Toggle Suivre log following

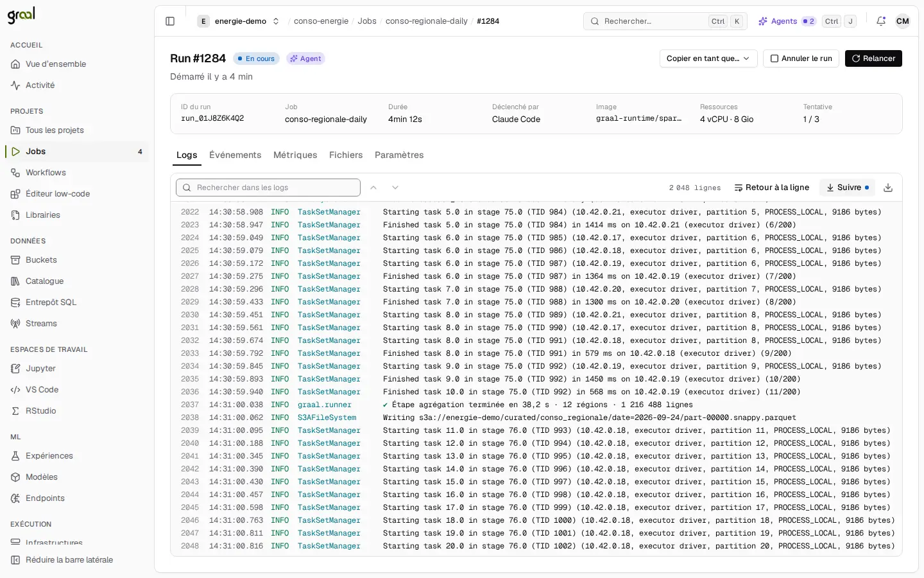point(847,188)
